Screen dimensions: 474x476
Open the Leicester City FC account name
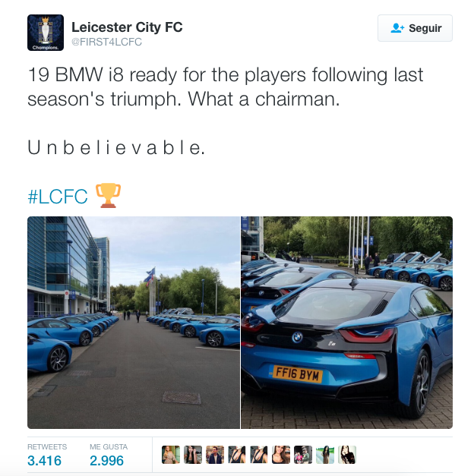point(127,27)
